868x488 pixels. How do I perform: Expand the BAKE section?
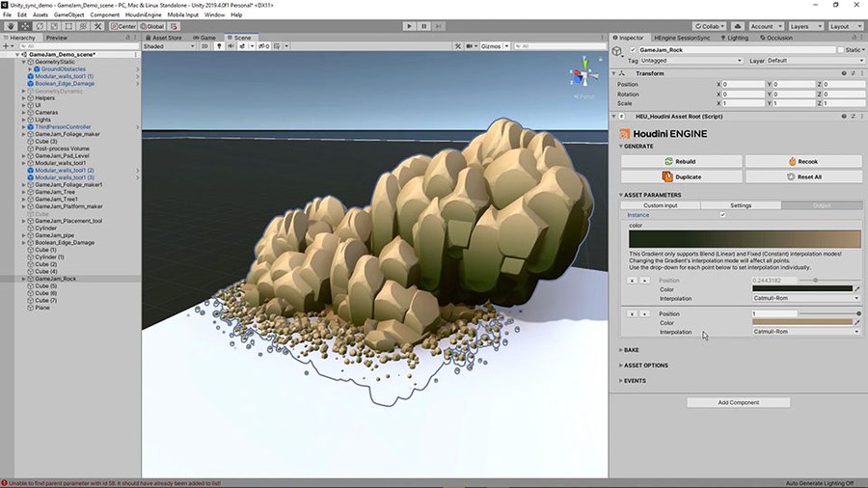point(629,350)
